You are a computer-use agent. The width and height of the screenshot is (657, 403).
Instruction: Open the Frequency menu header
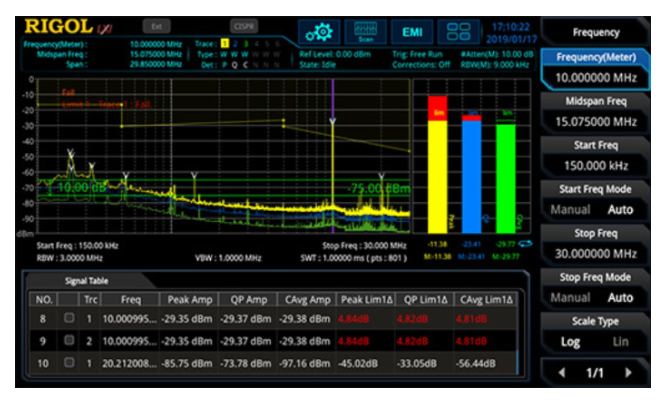pos(596,33)
